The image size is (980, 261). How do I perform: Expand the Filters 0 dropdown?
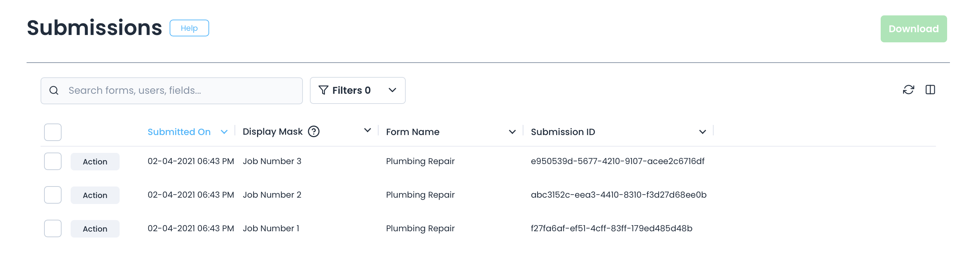(x=392, y=90)
